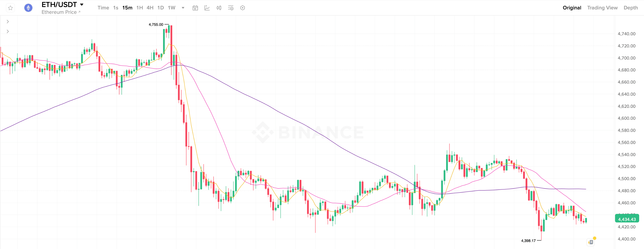Switch chart to Time line view
Screen dimensions: 644x249
(103, 8)
